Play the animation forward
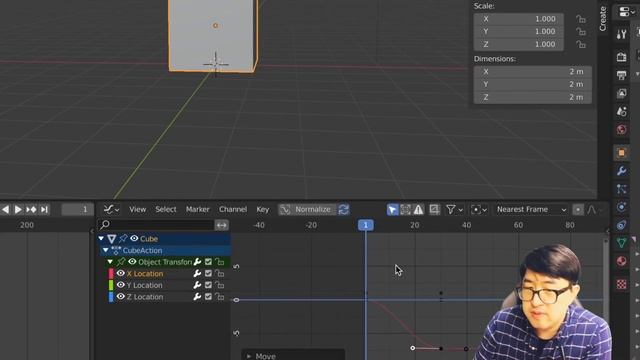 pyautogui.click(x=18, y=209)
